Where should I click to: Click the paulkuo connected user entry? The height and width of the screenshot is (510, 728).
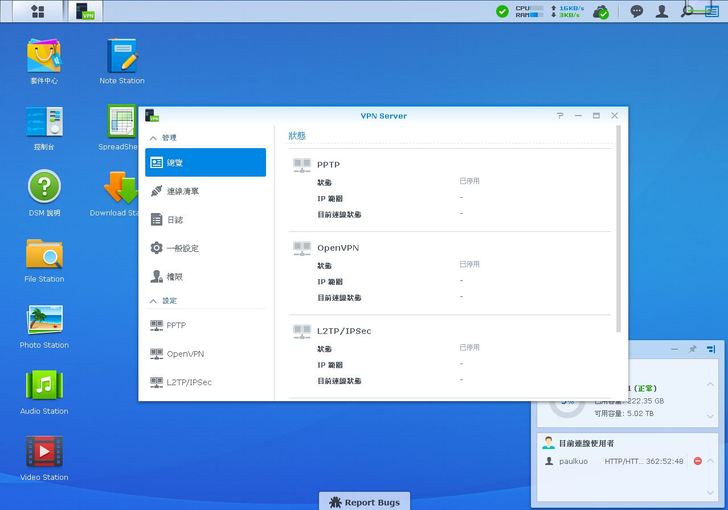point(614,461)
